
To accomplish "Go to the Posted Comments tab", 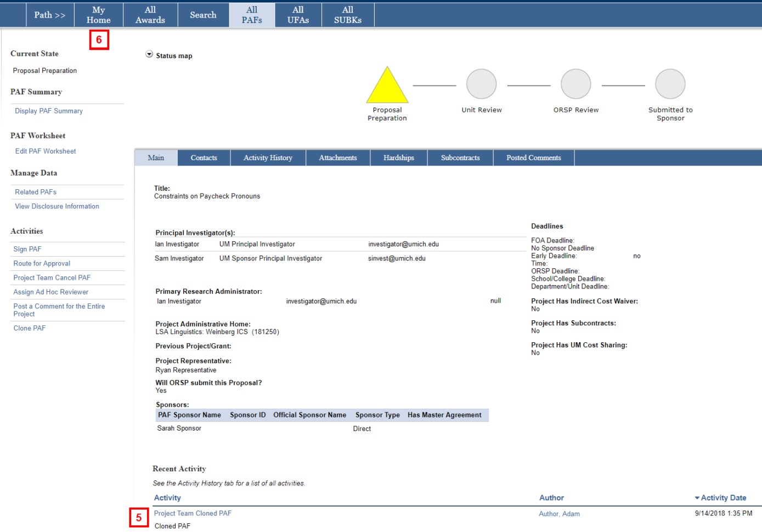I will 534,158.
